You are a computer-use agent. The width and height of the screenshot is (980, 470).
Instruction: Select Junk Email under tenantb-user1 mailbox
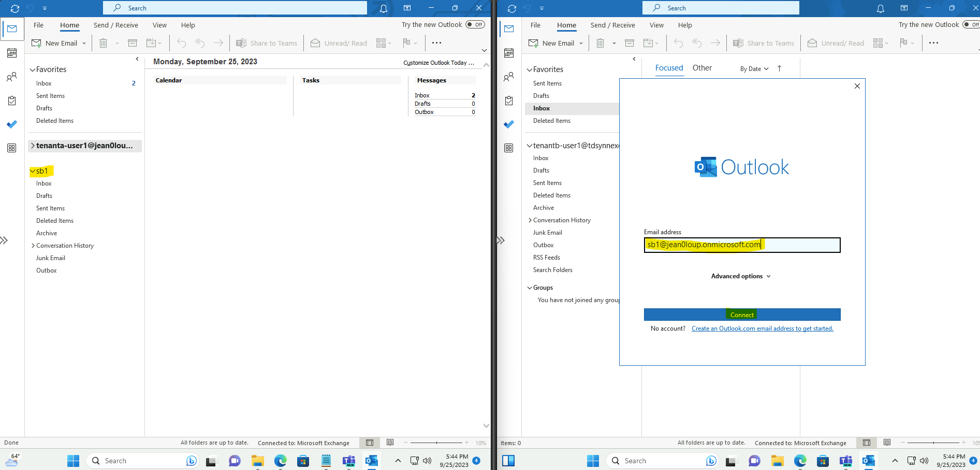click(x=547, y=233)
